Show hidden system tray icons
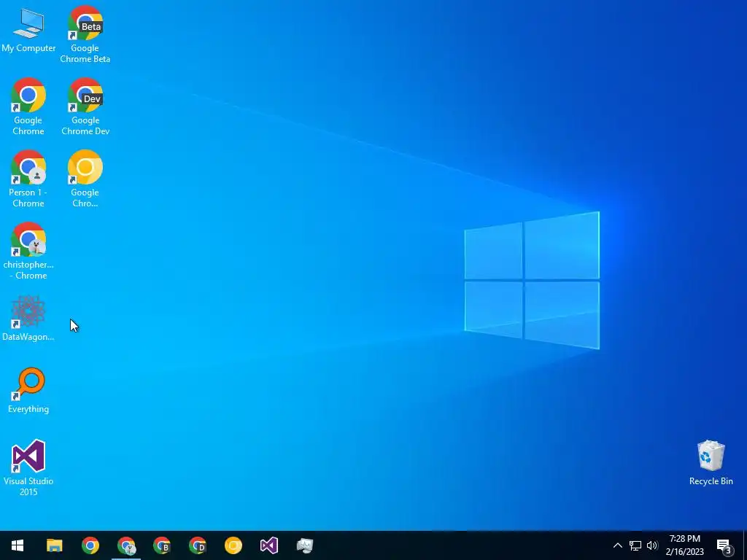This screenshot has height=560, width=747. click(617, 545)
